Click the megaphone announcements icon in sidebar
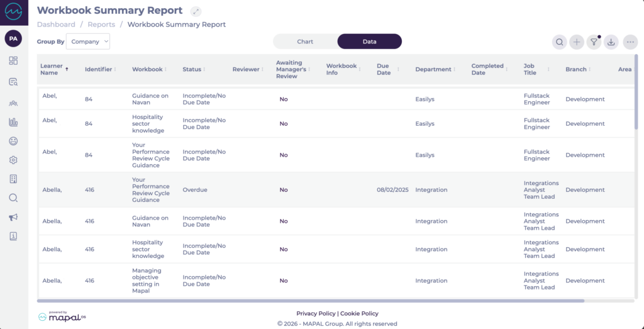The width and height of the screenshot is (644, 329). [13, 217]
